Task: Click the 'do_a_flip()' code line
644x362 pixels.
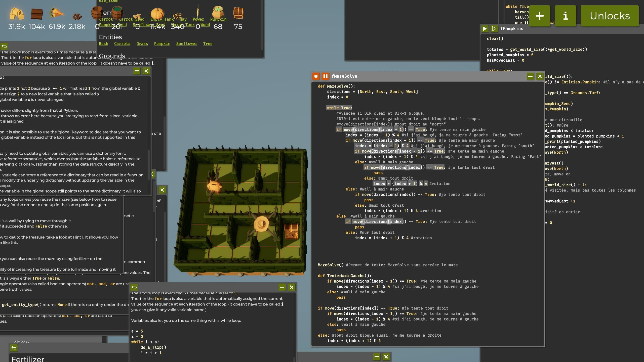Action: pos(153,347)
